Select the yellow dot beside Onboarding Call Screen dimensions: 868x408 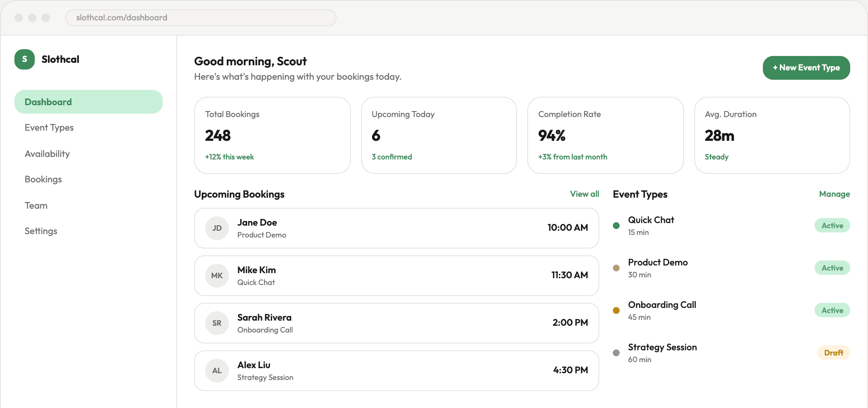pyautogui.click(x=616, y=310)
